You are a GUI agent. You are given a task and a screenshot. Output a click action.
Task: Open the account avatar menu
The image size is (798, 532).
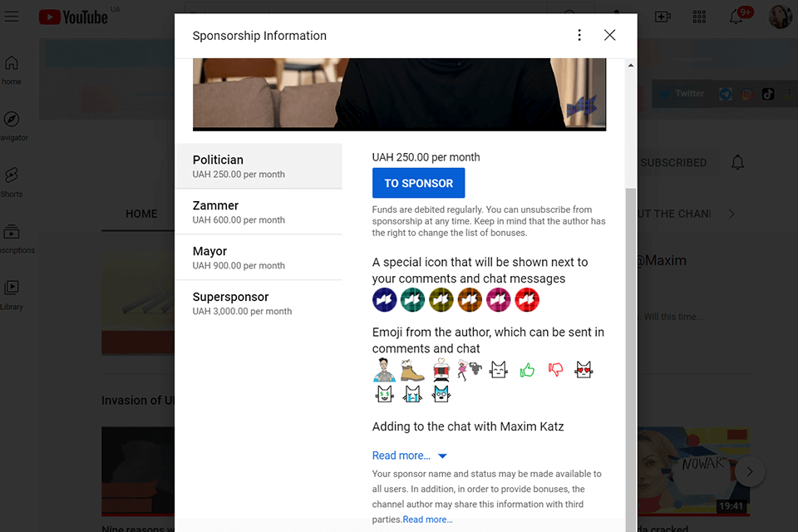tap(780, 17)
